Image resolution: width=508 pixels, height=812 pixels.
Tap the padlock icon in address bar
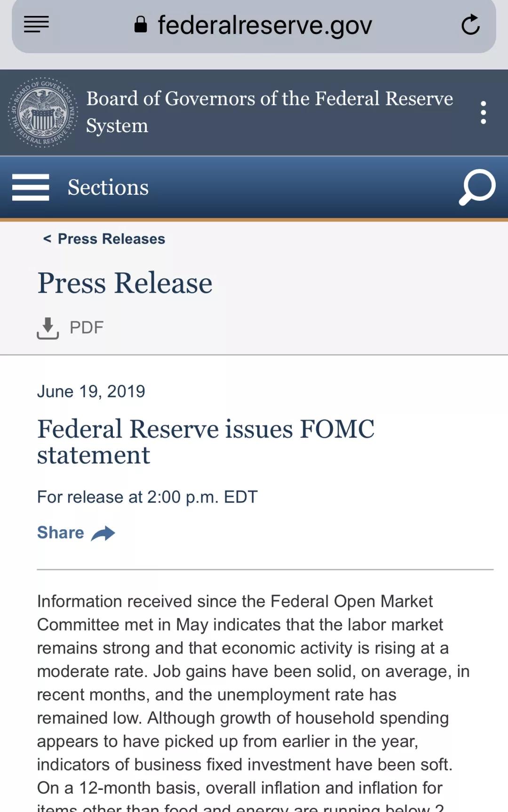click(140, 24)
